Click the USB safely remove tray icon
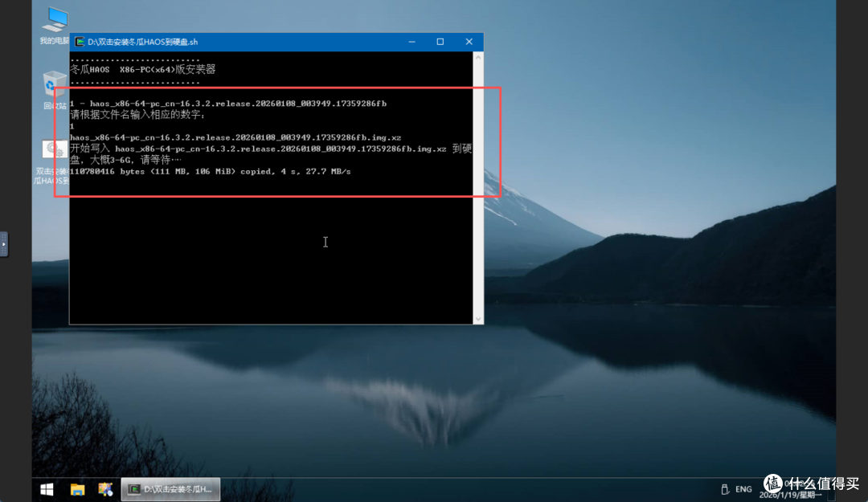The height and width of the screenshot is (502, 868). [x=725, y=489]
